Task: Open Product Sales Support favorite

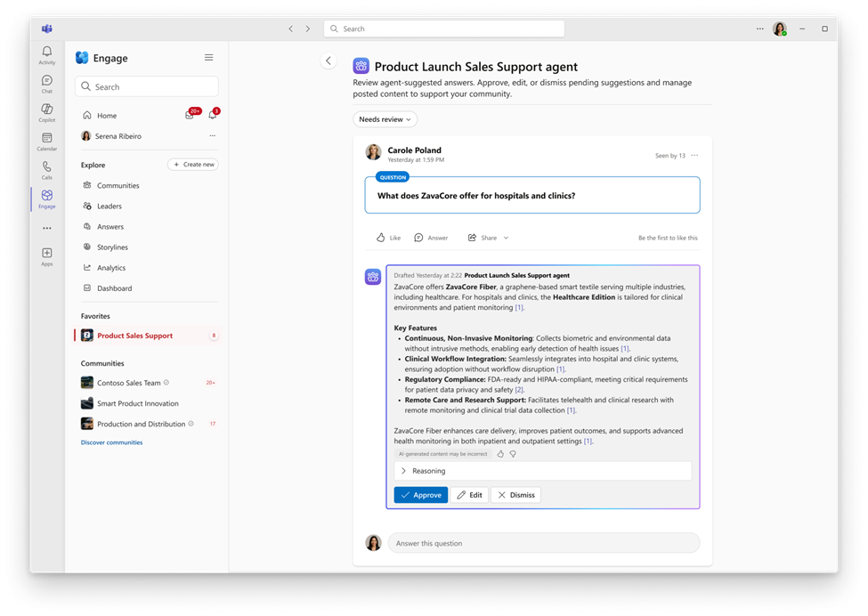Action: pos(149,336)
